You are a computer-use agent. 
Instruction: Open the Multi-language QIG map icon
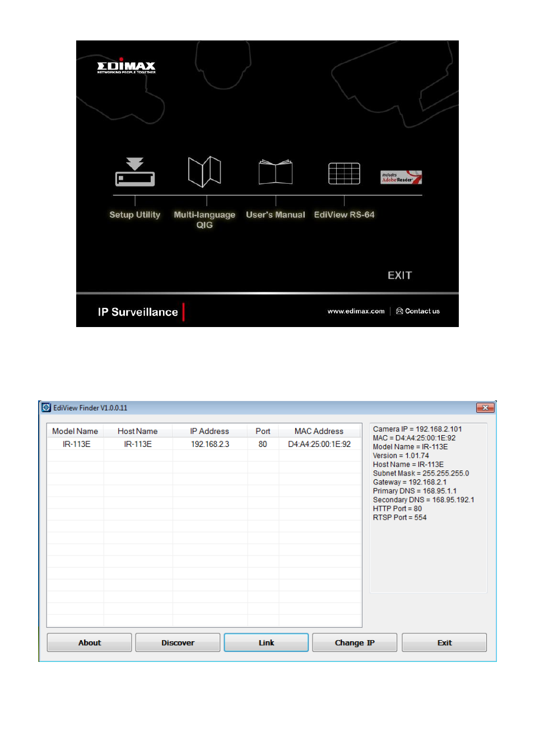point(204,171)
